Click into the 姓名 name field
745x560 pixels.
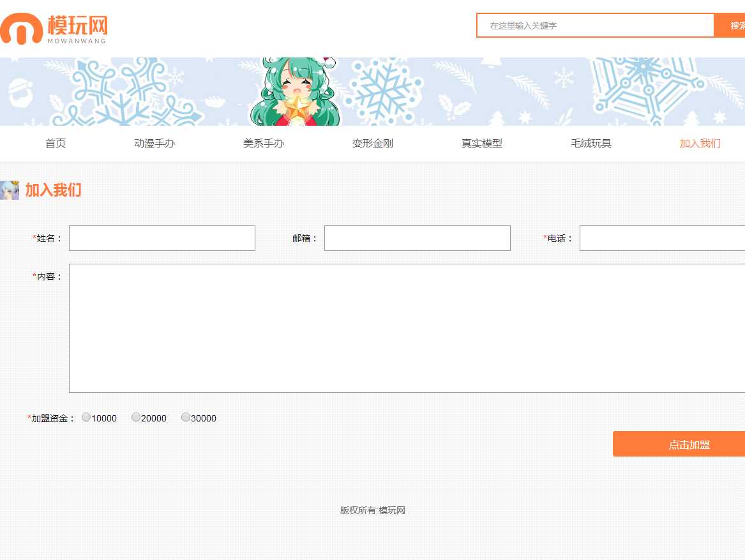[x=162, y=238]
